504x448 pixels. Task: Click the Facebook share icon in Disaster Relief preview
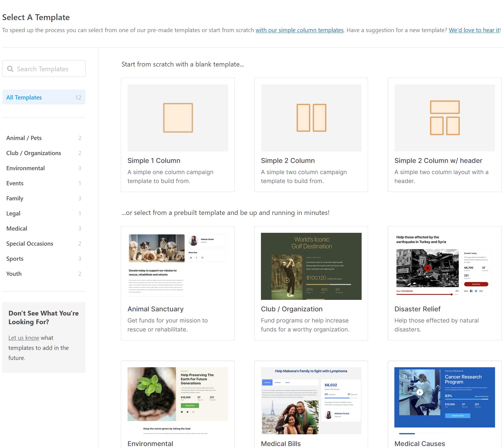(x=471, y=291)
